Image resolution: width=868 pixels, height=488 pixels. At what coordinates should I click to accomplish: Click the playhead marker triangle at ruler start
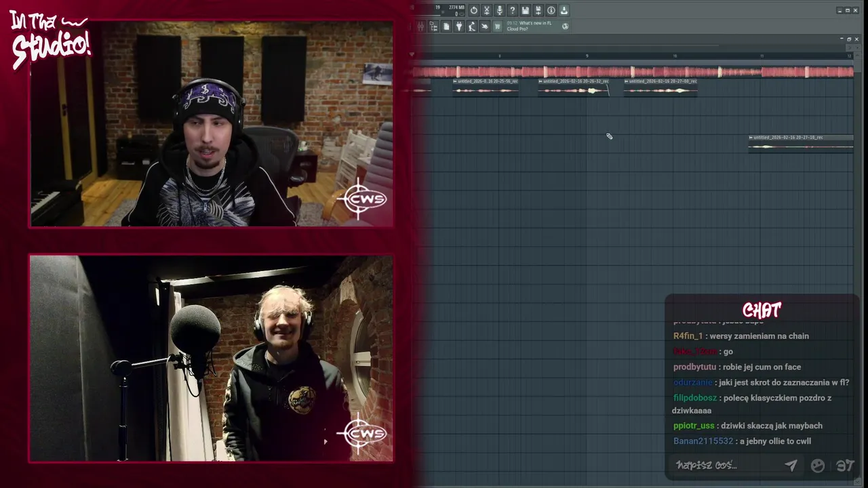[x=412, y=55]
